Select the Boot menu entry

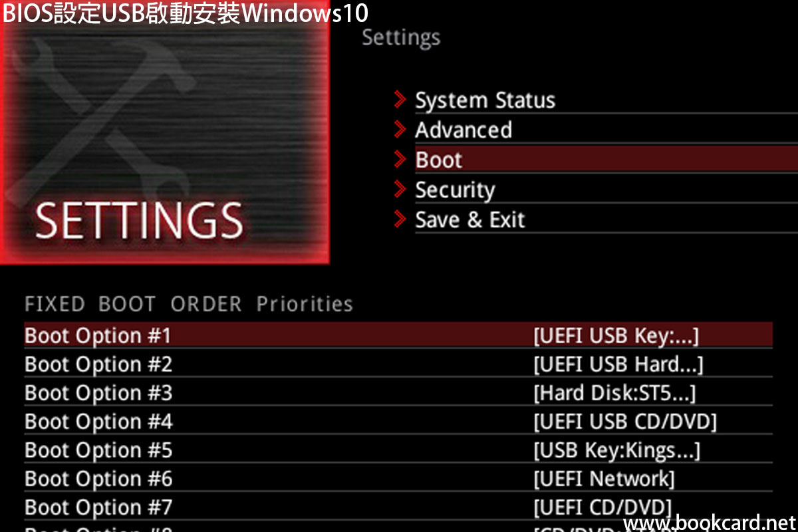tap(439, 160)
